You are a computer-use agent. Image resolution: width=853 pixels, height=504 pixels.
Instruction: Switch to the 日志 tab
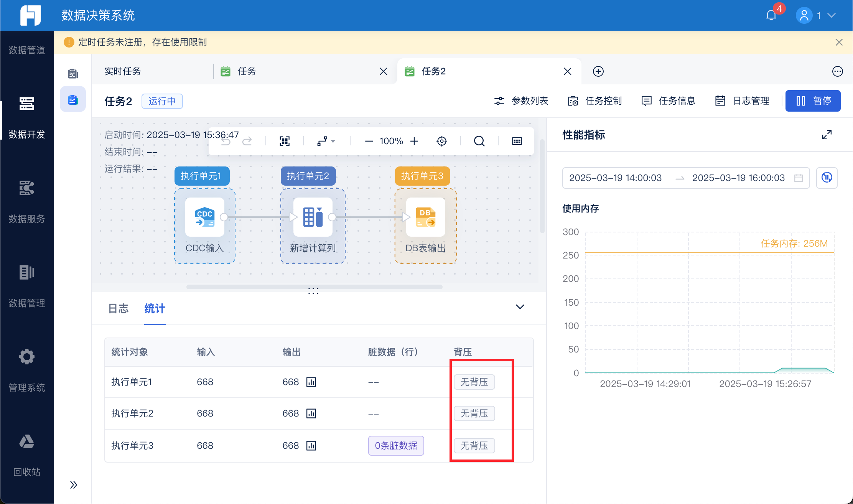(118, 309)
